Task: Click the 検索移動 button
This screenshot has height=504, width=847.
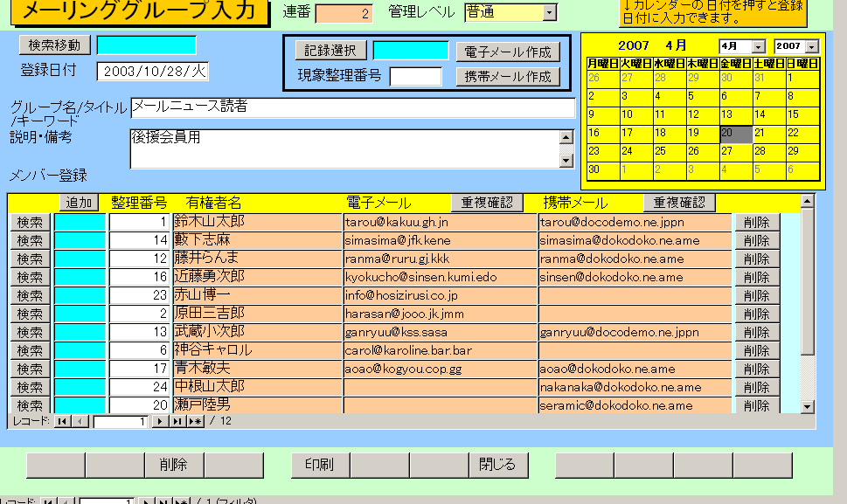Action: (54, 45)
